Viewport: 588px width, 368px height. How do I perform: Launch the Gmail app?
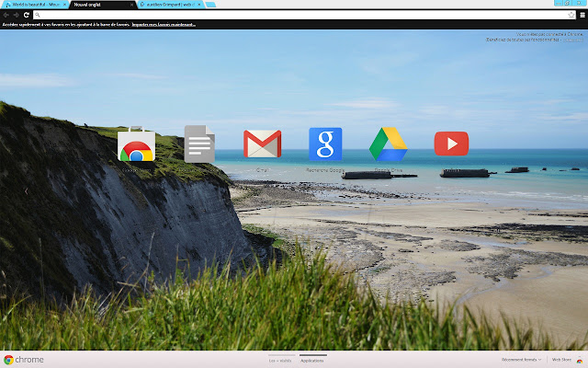(262, 144)
